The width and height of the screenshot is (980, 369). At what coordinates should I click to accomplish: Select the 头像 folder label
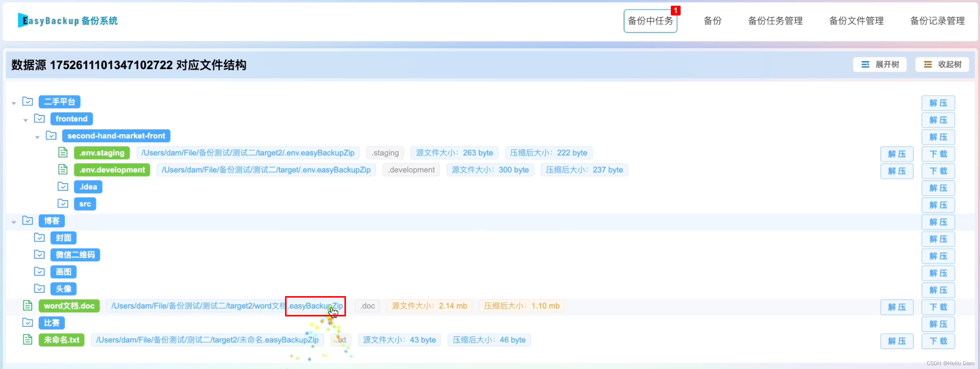point(64,289)
